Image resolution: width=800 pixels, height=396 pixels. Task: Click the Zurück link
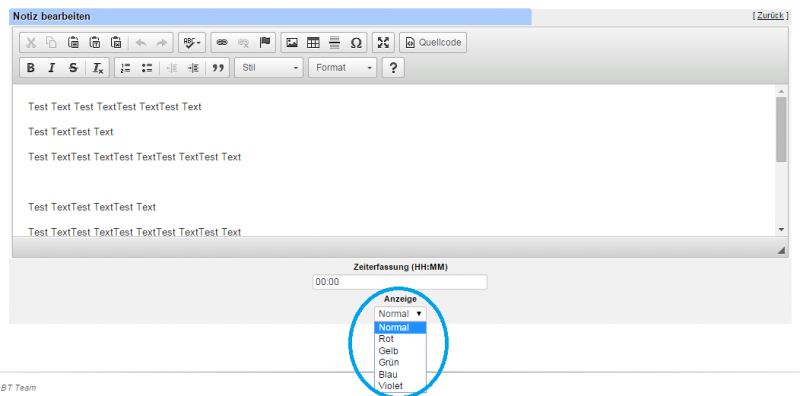click(770, 16)
